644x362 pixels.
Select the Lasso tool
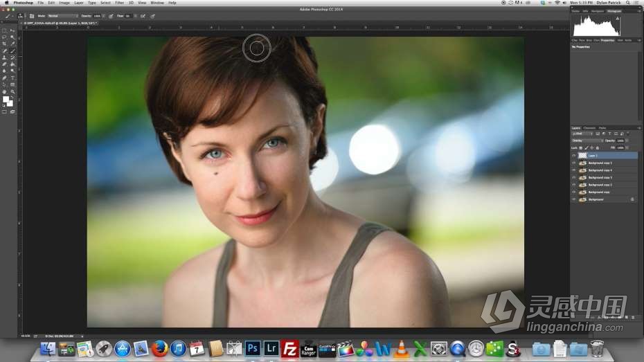coord(4,37)
